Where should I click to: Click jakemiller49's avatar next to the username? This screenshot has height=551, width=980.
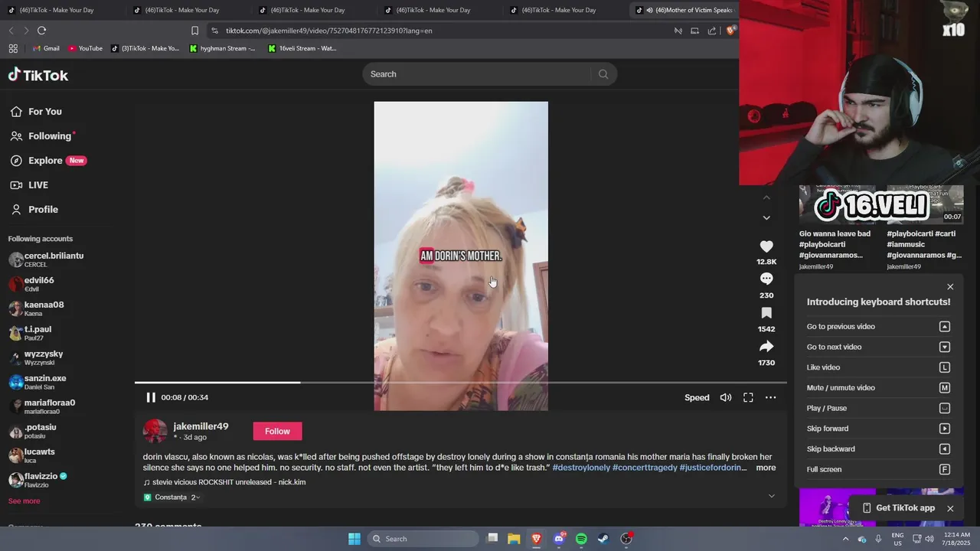pyautogui.click(x=155, y=431)
